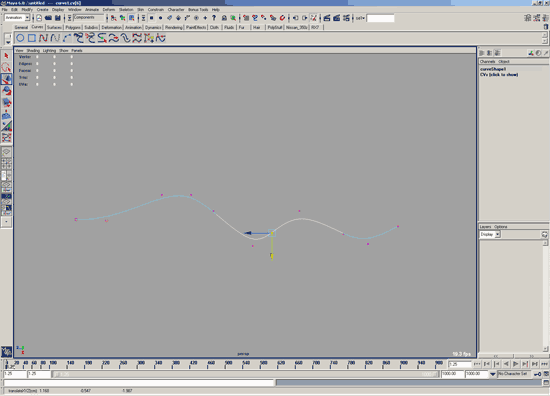Click the wavy arrow curve shelf icon

[113, 38]
